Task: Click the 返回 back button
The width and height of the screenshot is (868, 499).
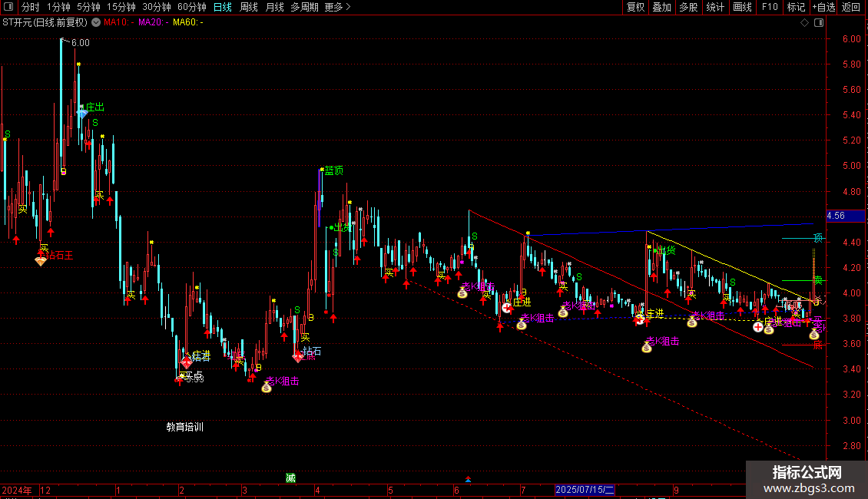Action: 851,7
